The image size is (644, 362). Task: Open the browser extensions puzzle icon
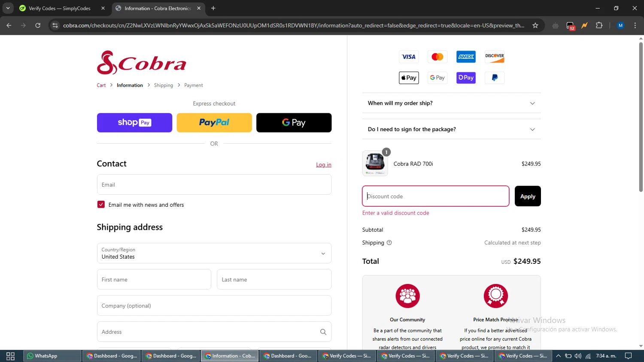click(x=599, y=25)
